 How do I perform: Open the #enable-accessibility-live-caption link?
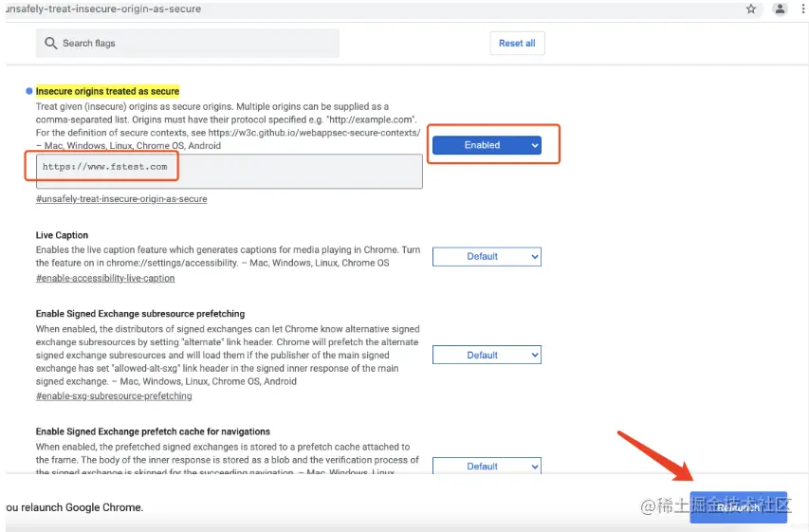tap(105, 278)
